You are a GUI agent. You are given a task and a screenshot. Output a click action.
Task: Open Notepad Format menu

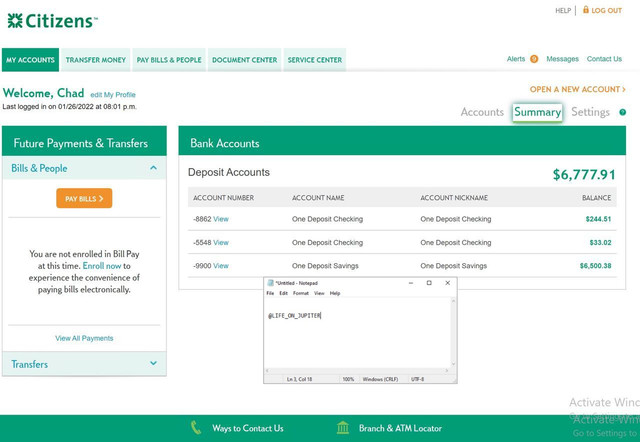coord(301,293)
